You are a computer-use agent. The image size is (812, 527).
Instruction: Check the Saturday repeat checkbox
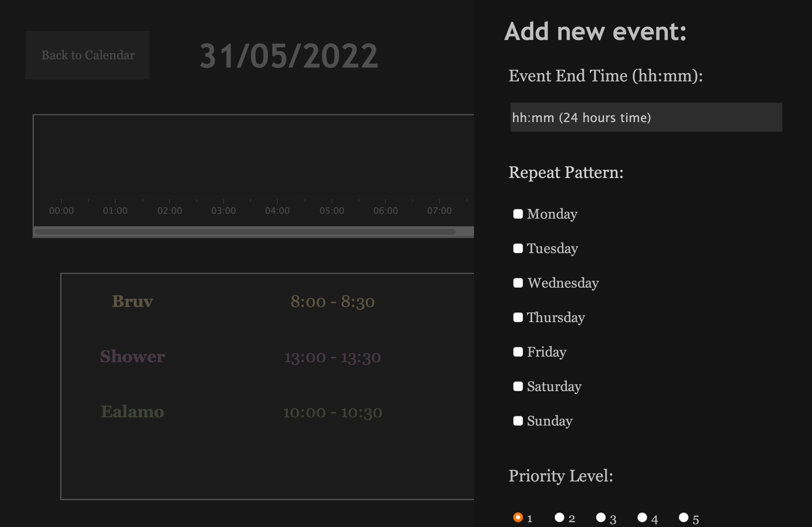[518, 386]
